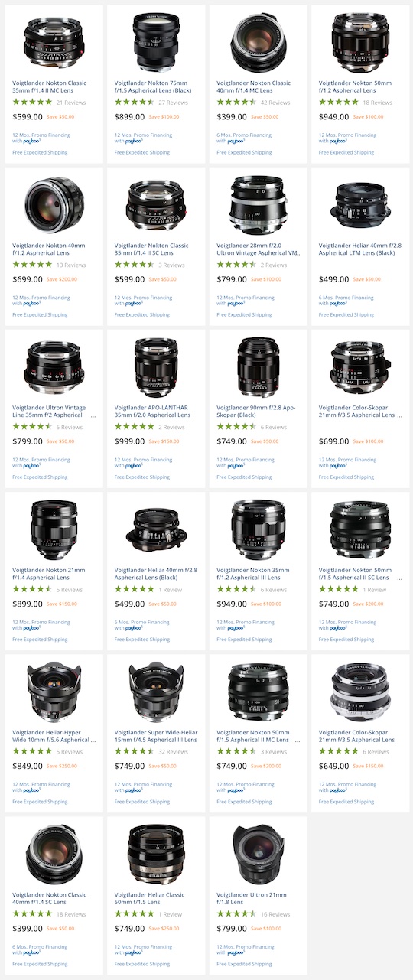This screenshot has width=413, height=980.
Task: Open 18 Reviews for Nokton 50mm f/1.2
Action: tap(377, 102)
